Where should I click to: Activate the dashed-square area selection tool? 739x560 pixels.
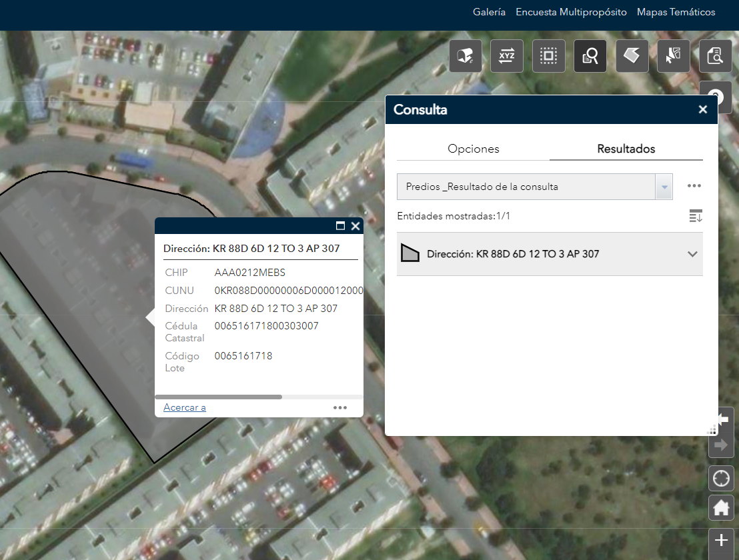click(548, 56)
